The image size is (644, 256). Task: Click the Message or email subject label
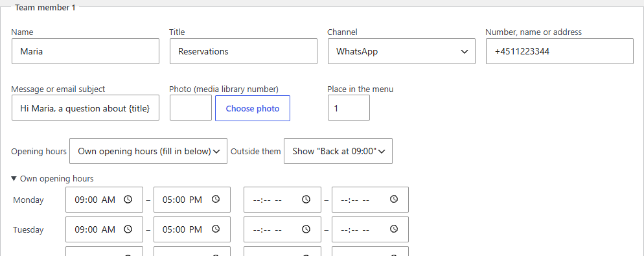tap(58, 89)
